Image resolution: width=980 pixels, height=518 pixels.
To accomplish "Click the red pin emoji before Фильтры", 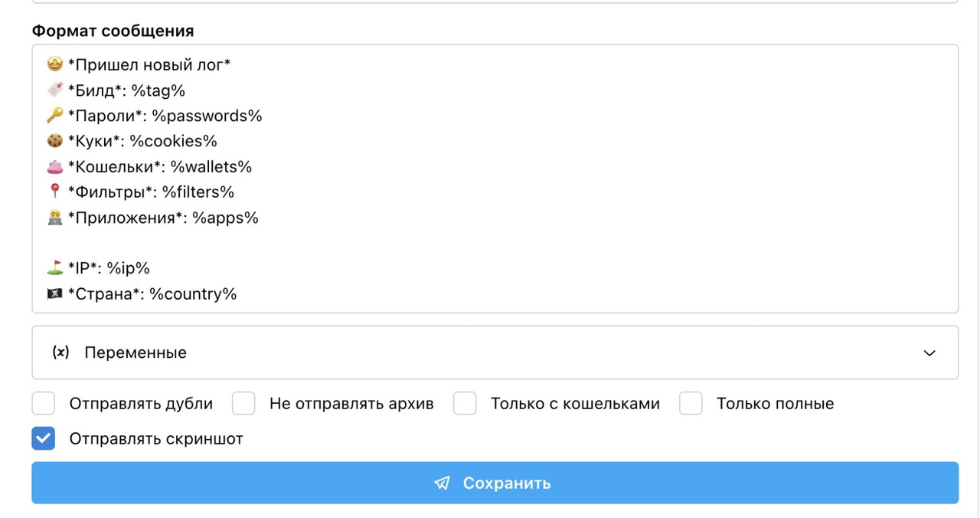I will point(54,192).
